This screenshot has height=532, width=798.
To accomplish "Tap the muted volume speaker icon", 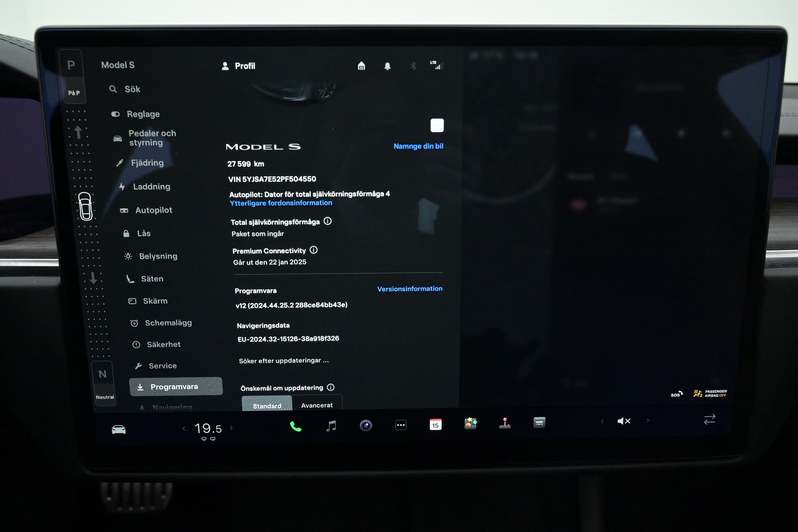I will pyautogui.click(x=624, y=421).
